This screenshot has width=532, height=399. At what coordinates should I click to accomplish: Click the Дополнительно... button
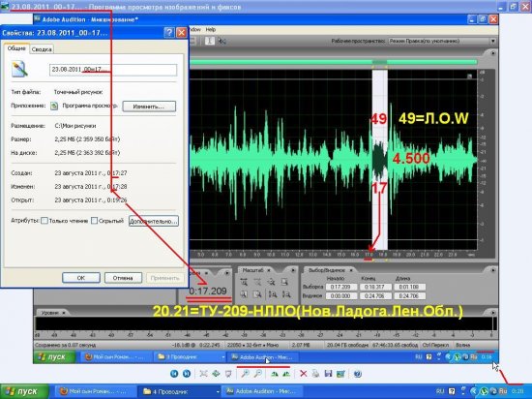point(154,221)
